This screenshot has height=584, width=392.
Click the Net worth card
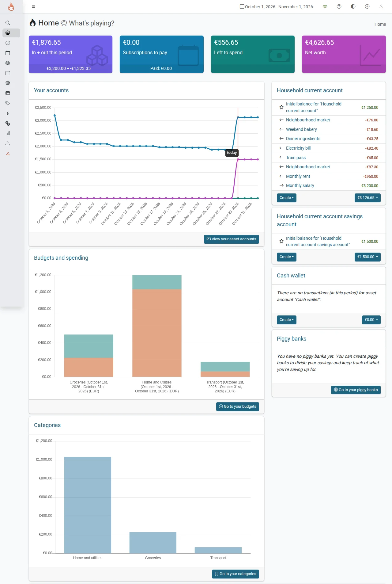(344, 54)
